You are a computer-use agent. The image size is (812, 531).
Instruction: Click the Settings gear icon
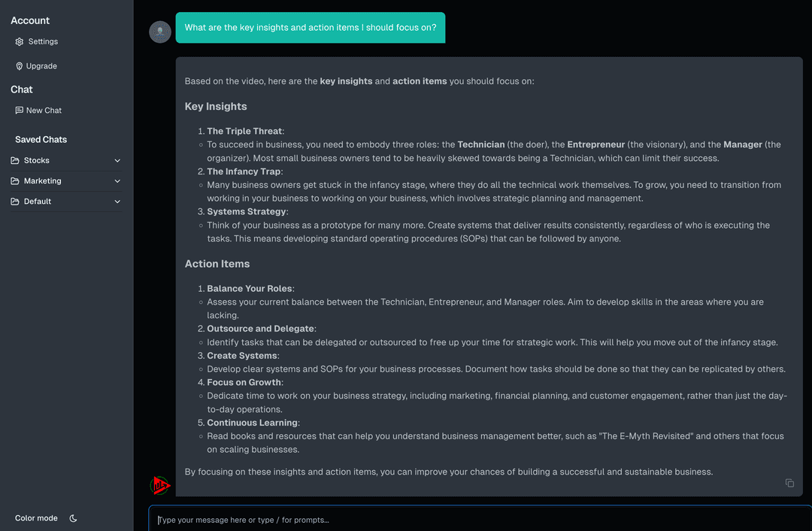(x=19, y=41)
